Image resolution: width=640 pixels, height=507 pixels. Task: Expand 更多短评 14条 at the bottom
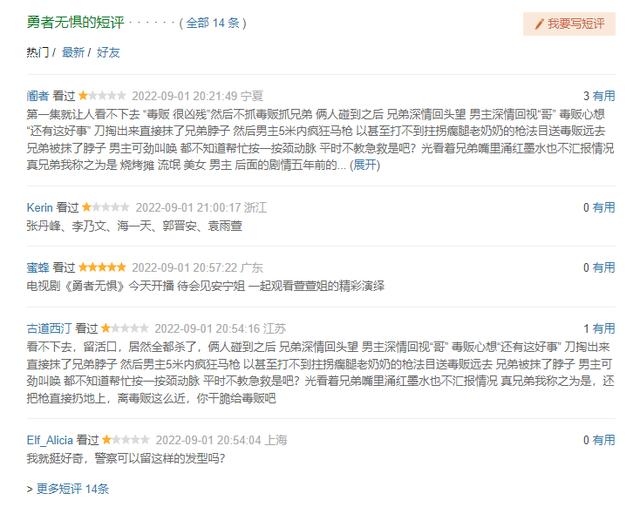click(x=73, y=489)
